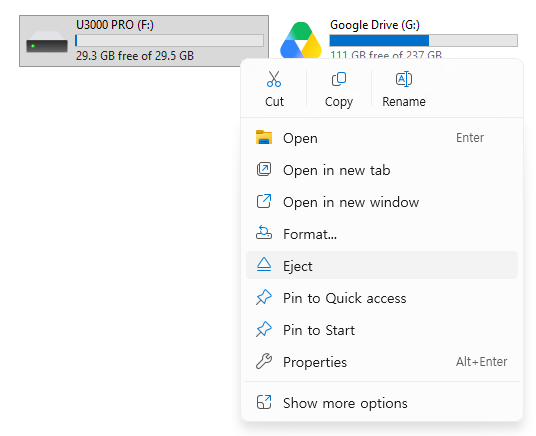The width and height of the screenshot is (536, 436).
Task: Select Pin to Start
Action: [x=382, y=330]
